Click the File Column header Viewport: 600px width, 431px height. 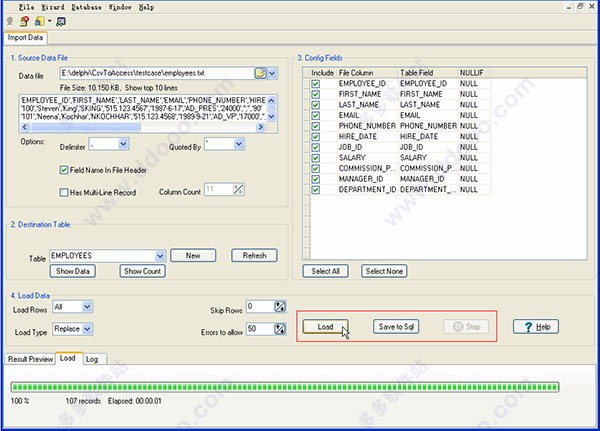click(368, 73)
